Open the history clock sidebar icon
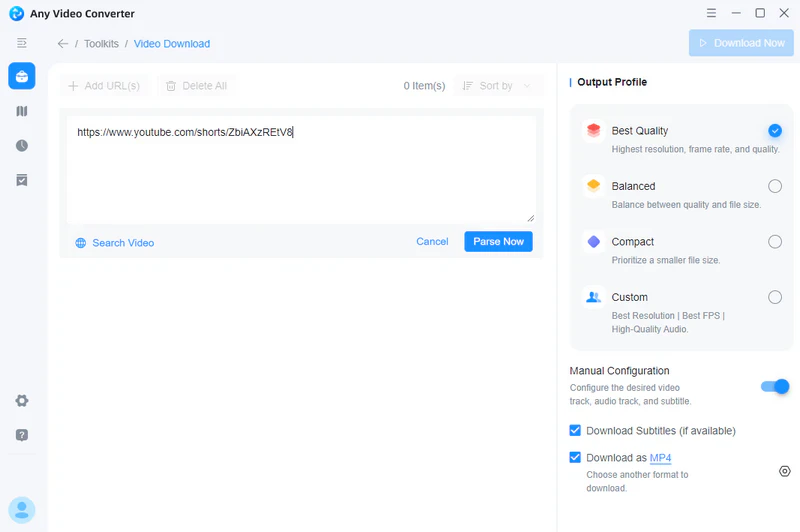 click(21, 146)
